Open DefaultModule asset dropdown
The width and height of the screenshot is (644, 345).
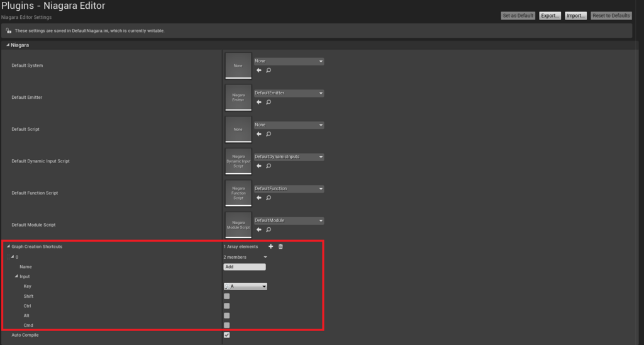(289, 221)
